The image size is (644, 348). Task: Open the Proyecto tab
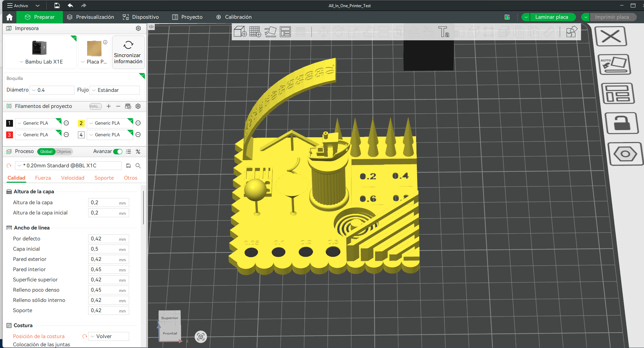click(x=187, y=17)
